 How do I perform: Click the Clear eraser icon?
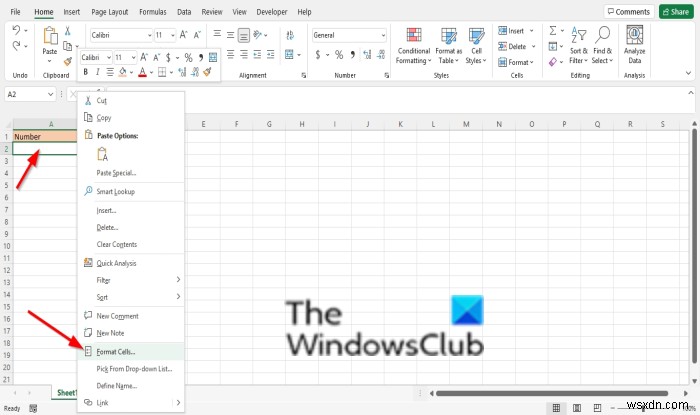553,62
